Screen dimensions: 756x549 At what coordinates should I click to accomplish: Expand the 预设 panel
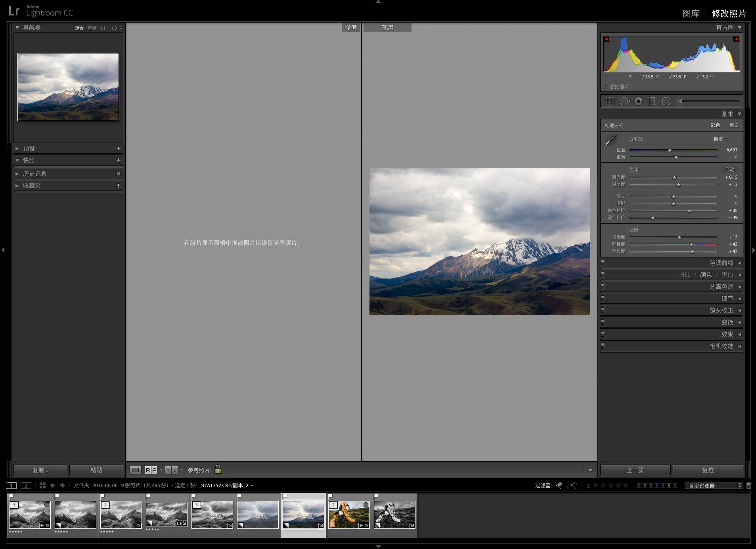coord(17,149)
